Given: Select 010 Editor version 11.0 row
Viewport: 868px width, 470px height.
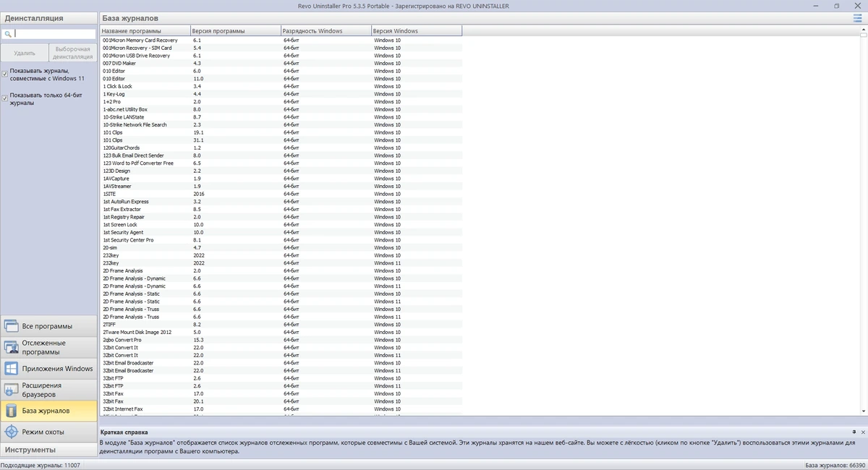Looking at the screenshot, I should point(281,79).
